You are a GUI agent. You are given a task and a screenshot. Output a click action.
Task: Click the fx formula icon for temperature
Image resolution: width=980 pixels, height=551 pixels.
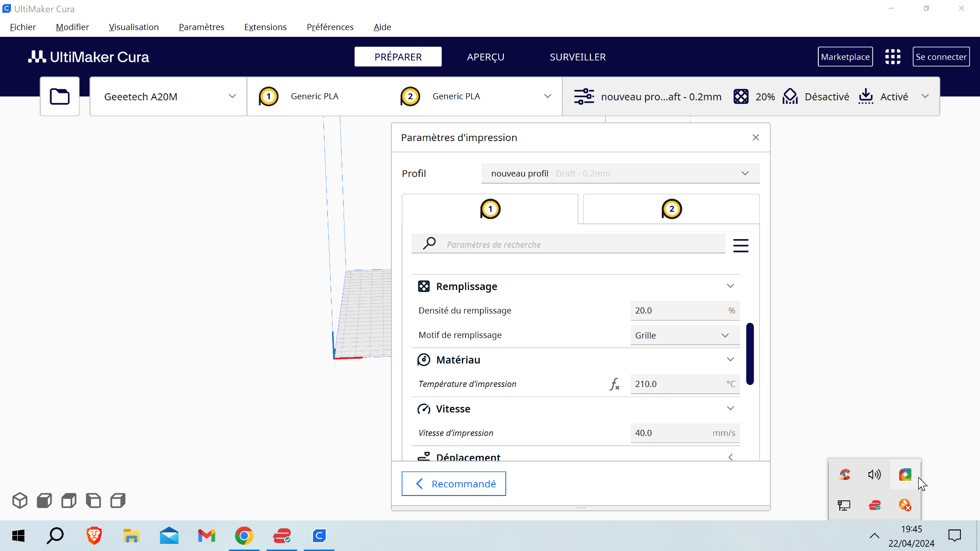click(x=614, y=384)
